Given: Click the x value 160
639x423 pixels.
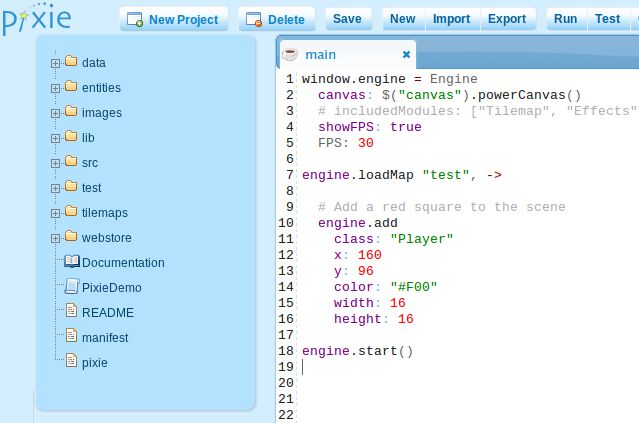Looking at the screenshot, I should tap(370, 255).
